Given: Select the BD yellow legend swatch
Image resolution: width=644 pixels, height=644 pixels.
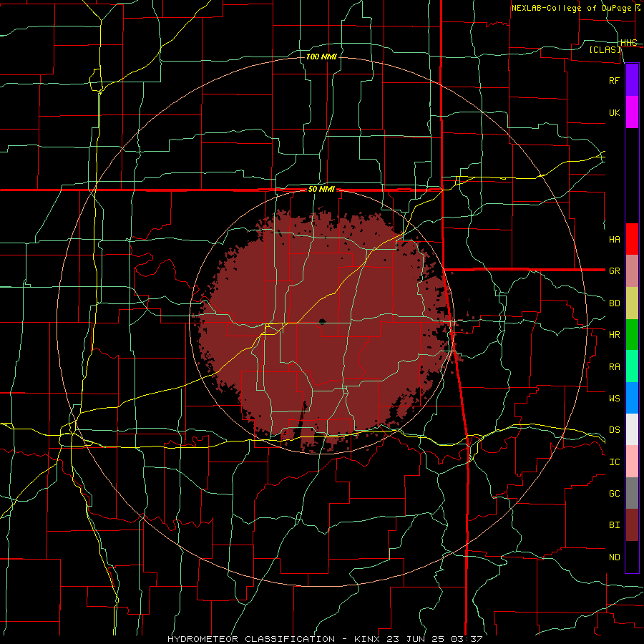Looking at the screenshot, I should [x=632, y=303].
